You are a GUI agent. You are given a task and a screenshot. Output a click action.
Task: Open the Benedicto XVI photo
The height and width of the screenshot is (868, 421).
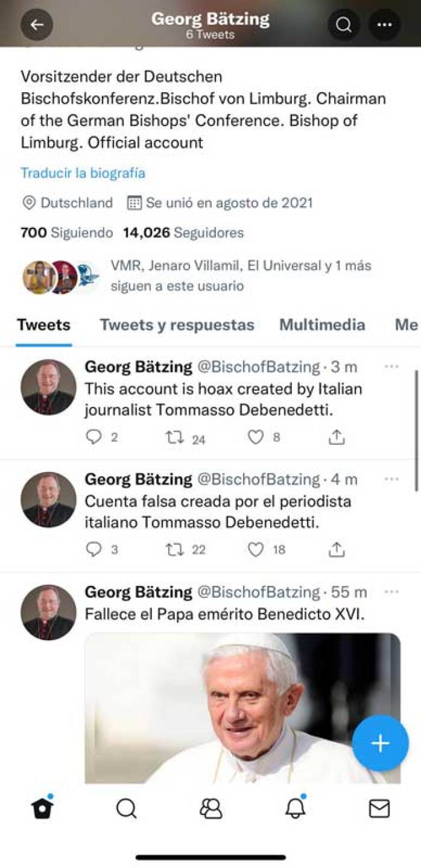pos(242,708)
